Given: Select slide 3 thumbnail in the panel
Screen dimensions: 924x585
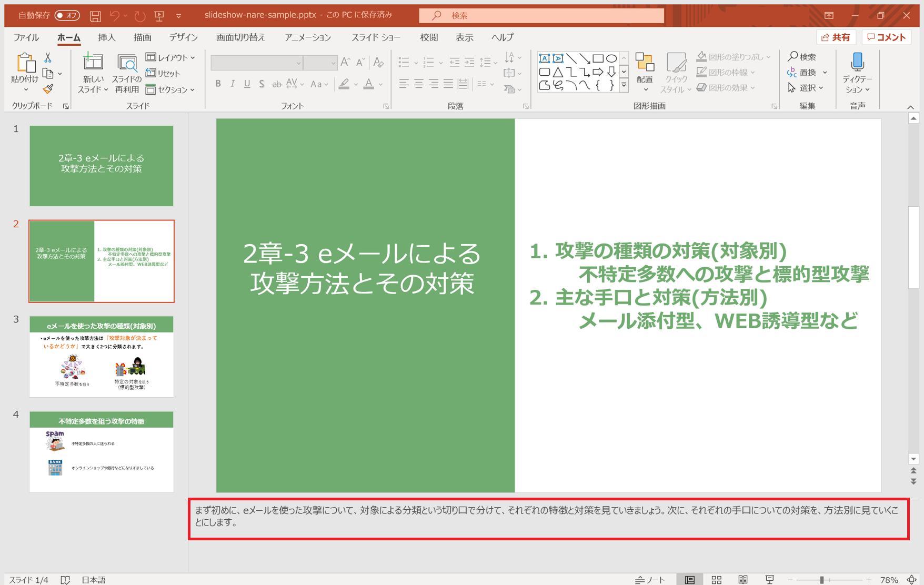Looking at the screenshot, I should coord(102,357).
